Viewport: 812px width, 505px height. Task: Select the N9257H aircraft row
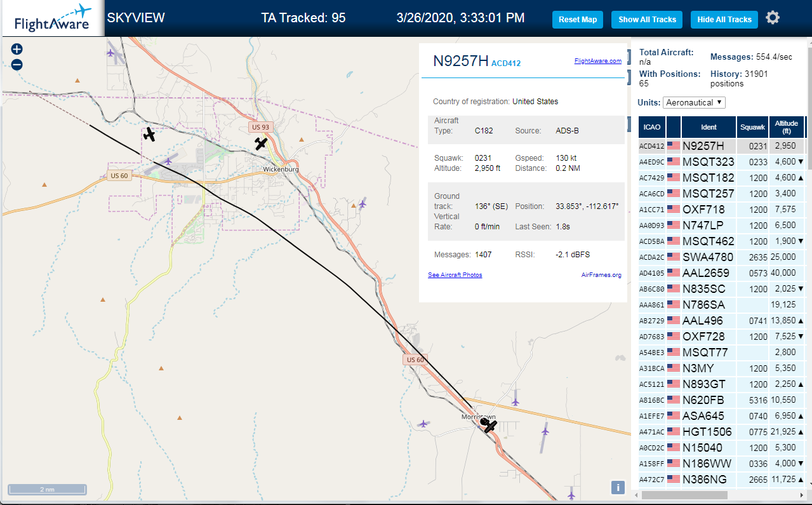pyautogui.click(x=721, y=146)
